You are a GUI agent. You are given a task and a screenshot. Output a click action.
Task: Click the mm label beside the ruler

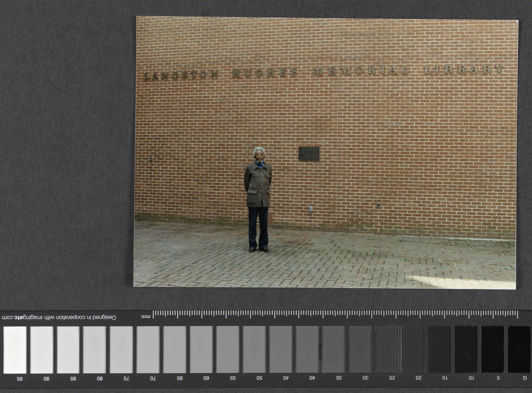146,317
